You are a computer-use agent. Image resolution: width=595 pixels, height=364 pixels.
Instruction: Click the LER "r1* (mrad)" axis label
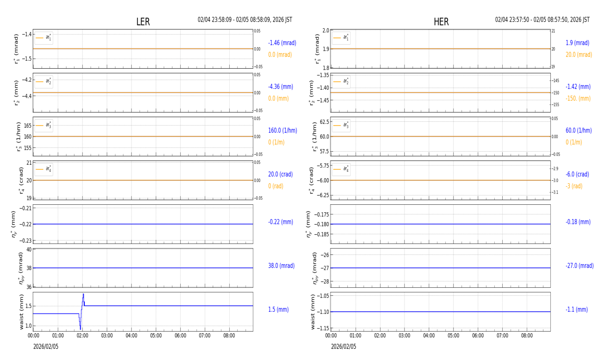click(x=16, y=49)
